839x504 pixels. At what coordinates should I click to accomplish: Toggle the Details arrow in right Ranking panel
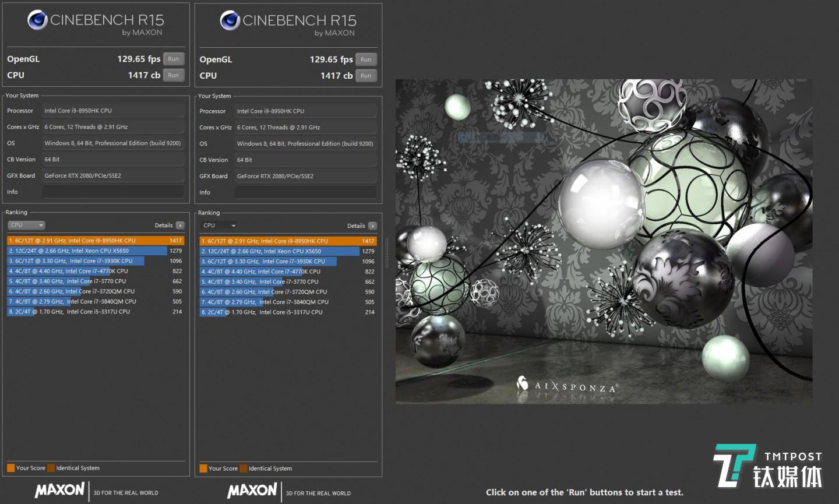click(x=372, y=226)
